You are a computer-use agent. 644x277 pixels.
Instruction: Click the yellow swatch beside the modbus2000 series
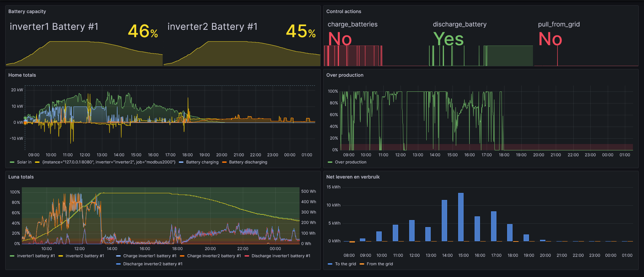pyautogui.click(x=37, y=162)
